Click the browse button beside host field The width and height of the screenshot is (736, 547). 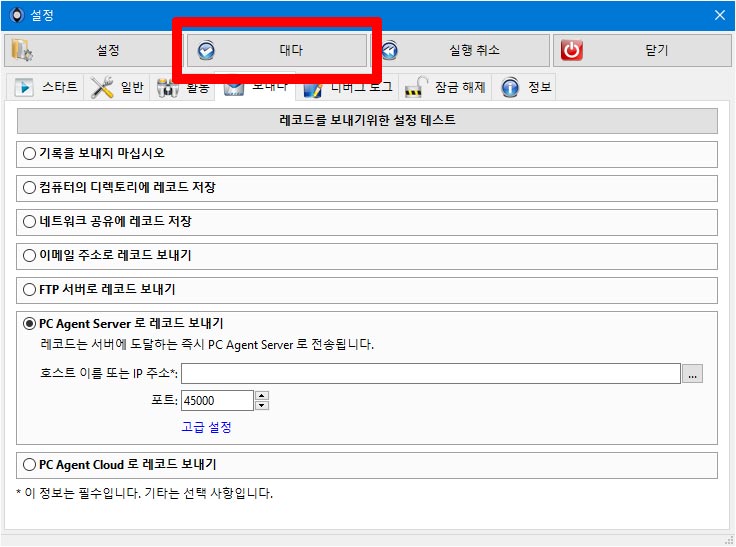click(692, 374)
